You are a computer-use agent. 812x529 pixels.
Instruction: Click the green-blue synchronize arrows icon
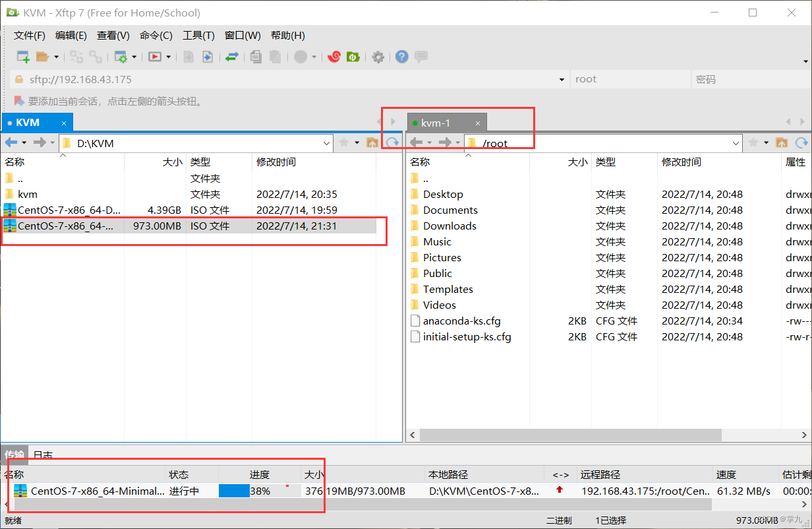tap(231, 57)
